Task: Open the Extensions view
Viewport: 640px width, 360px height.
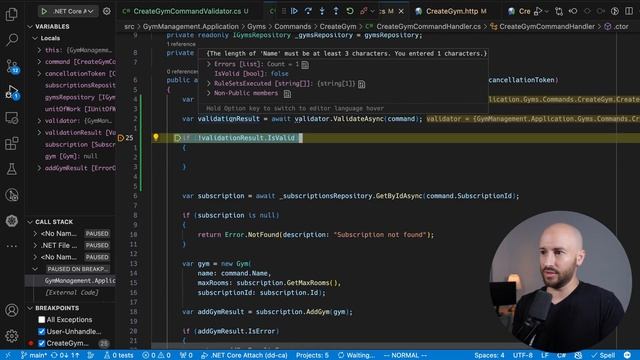Action: tap(11, 143)
